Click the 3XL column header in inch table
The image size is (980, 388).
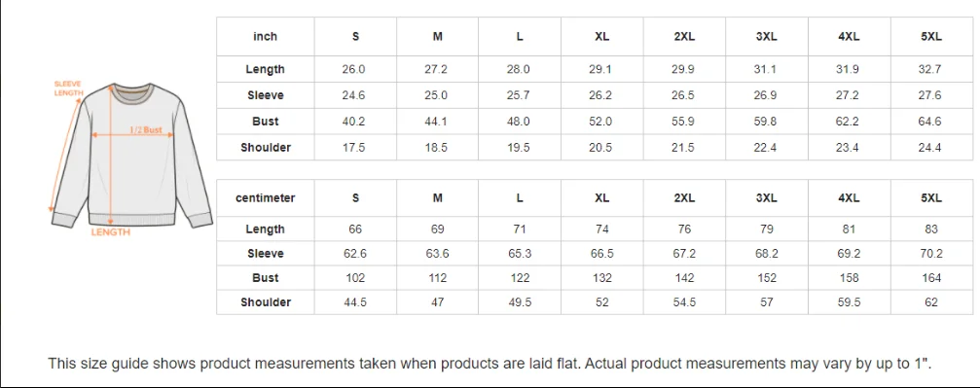tap(766, 36)
